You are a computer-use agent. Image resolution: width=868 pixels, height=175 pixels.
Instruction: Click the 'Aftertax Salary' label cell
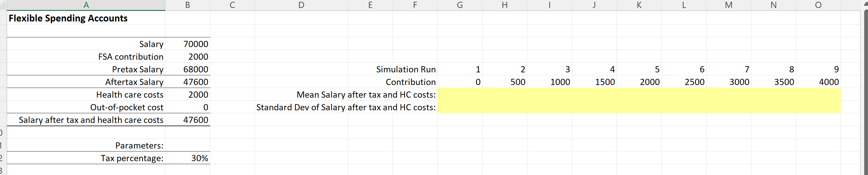(x=86, y=82)
